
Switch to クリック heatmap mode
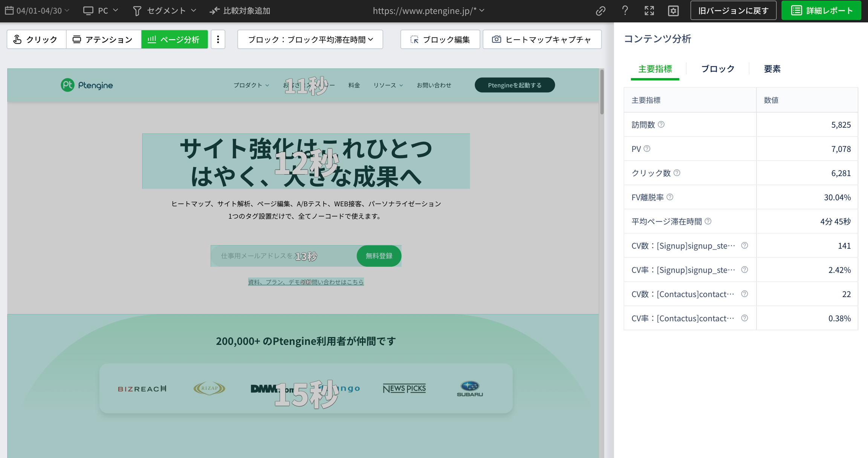click(x=36, y=39)
